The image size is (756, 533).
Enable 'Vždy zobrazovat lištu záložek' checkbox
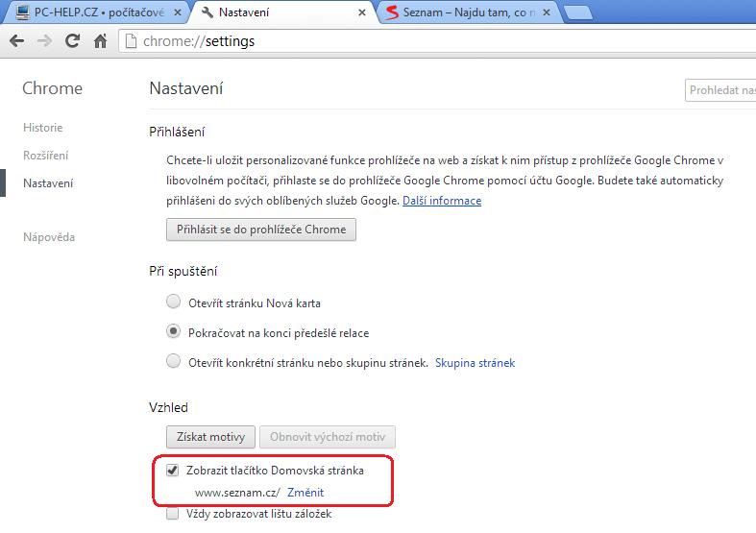click(173, 514)
